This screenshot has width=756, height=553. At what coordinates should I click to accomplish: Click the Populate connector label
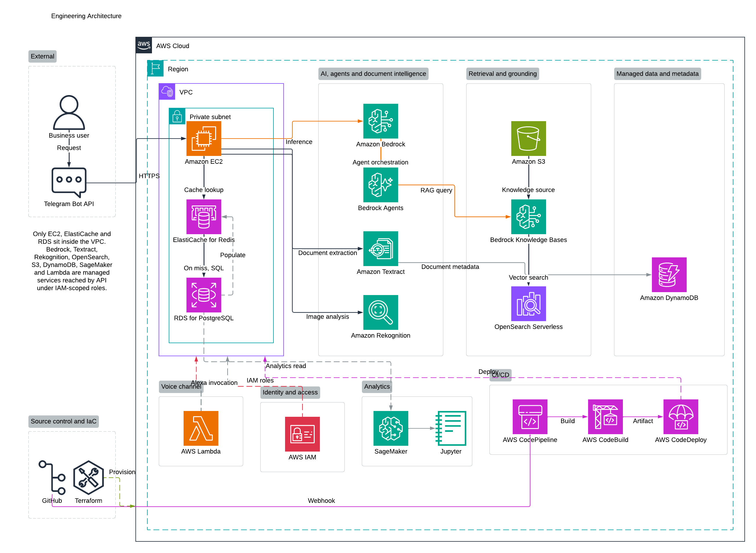click(x=233, y=255)
